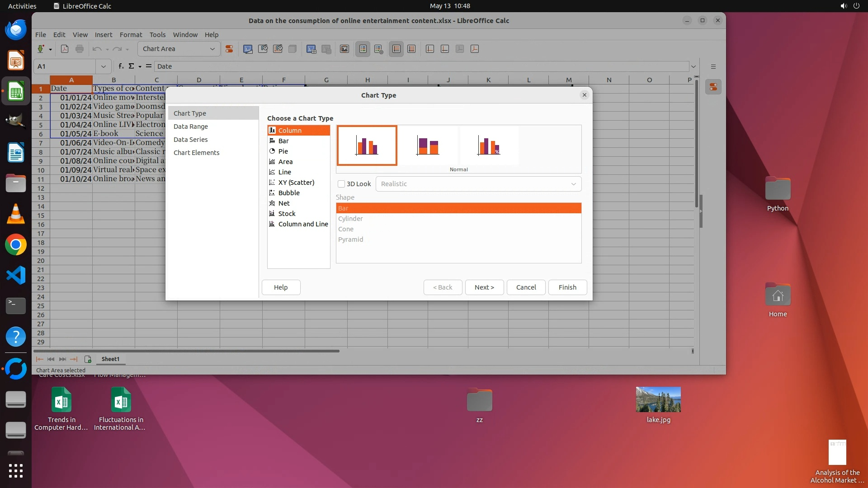Select the Stacked column subtype thumbnail

point(428,146)
